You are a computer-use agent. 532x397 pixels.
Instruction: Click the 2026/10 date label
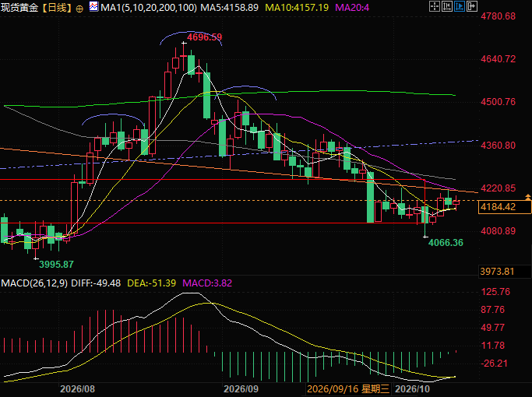[412, 388]
